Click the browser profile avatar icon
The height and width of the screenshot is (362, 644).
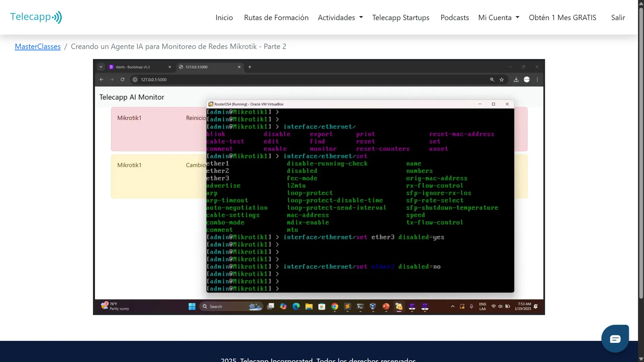[x=527, y=80]
